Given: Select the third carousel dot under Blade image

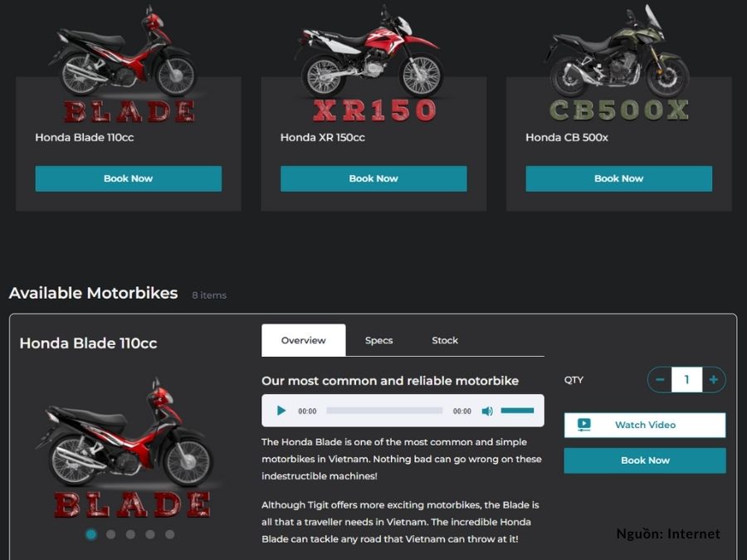Looking at the screenshot, I should 130,534.
